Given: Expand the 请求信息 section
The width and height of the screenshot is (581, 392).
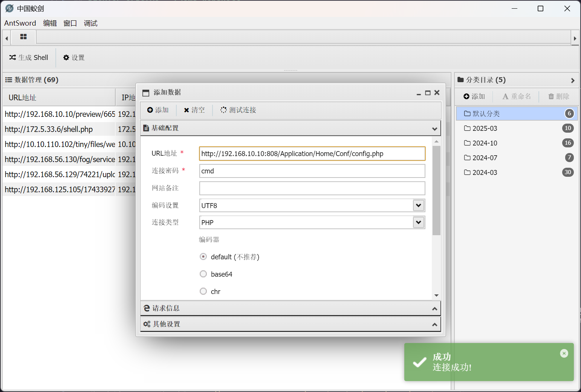Looking at the screenshot, I should pyautogui.click(x=290, y=308).
